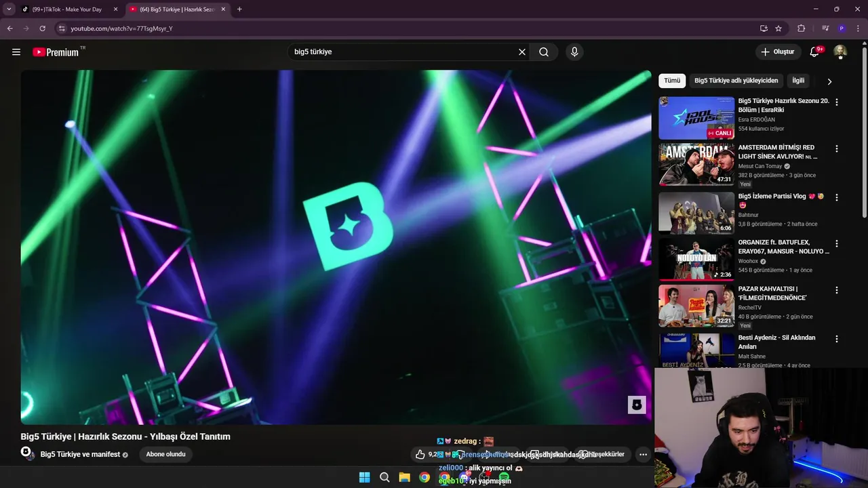Image resolution: width=868 pixels, height=488 pixels.
Task: Open the ORGANIZE ft. BATUFLEX video title
Action: tap(783, 247)
